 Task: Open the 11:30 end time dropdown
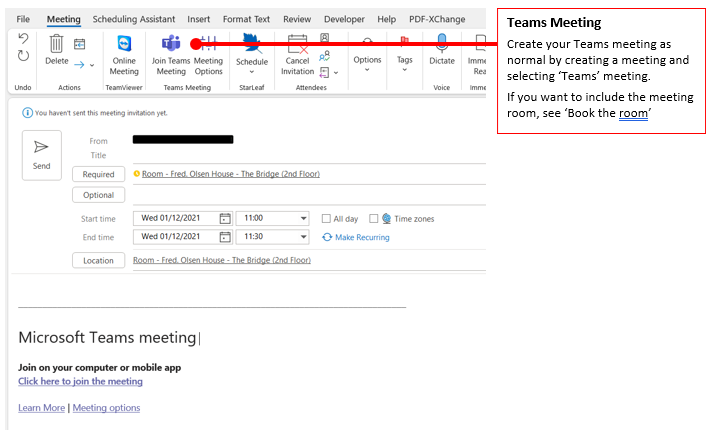click(303, 237)
